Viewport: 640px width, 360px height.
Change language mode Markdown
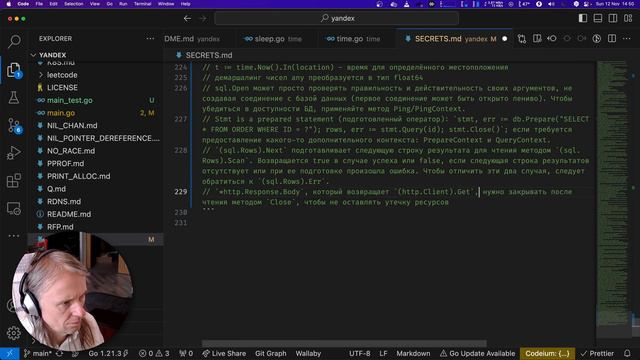pyautogui.click(x=413, y=353)
